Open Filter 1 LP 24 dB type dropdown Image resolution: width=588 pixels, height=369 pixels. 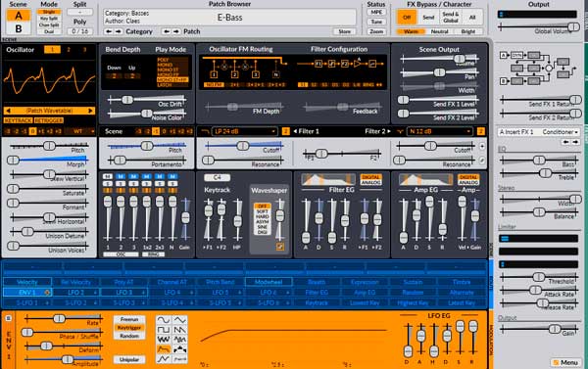(244, 131)
